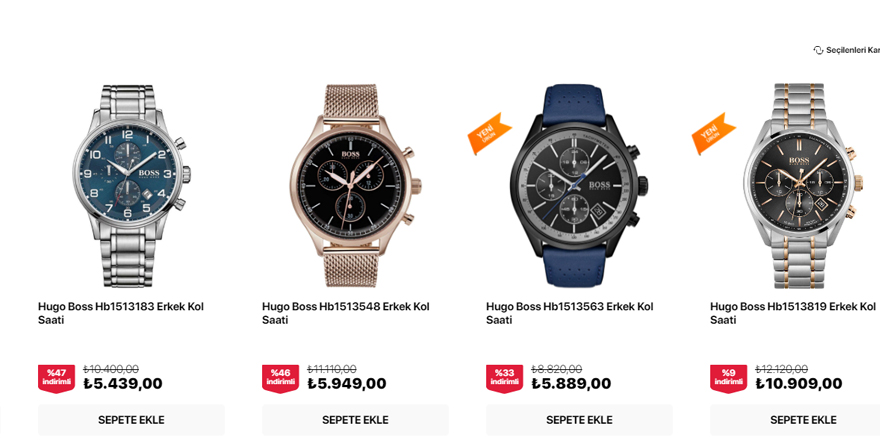Open the rose gold mesh Hb1513548 watch image
Image resolution: width=880 pixels, height=440 pixels.
(x=355, y=186)
